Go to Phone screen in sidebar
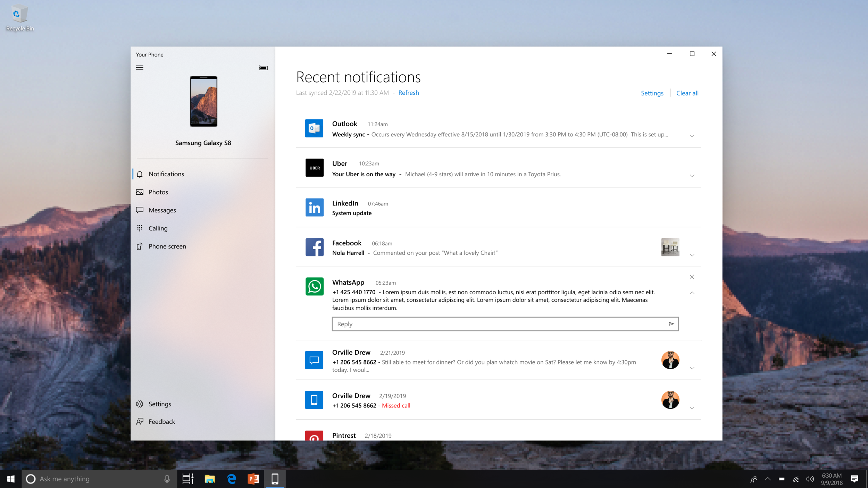The image size is (868, 488). coord(167,246)
